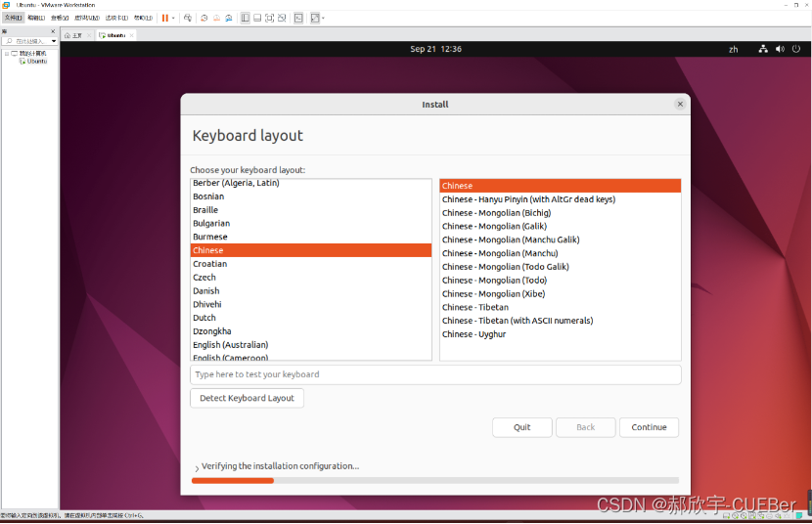Select Dhivehi in the layout list
Image resolution: width=812 pixels, height=524 pixels.
(311, 304)
